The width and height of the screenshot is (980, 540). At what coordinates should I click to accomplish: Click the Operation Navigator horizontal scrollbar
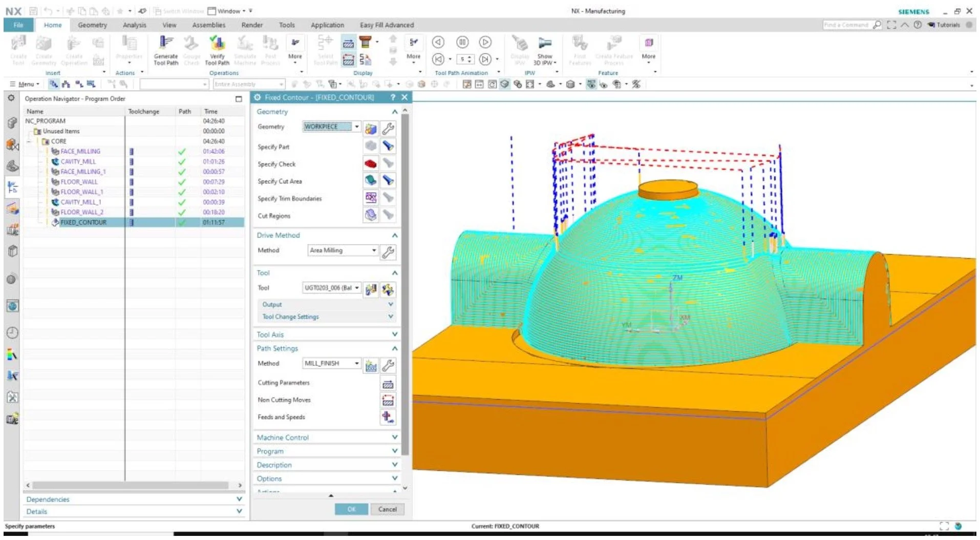click(x=131, y=485)
